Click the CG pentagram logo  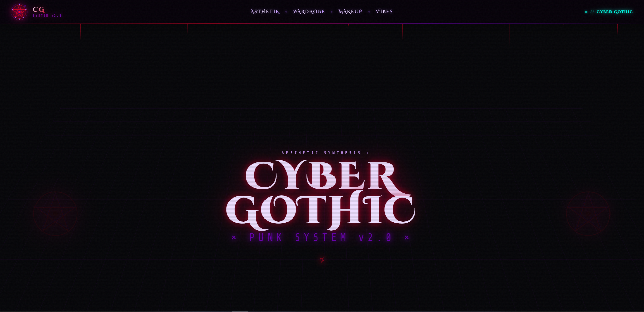pos(20,11)
